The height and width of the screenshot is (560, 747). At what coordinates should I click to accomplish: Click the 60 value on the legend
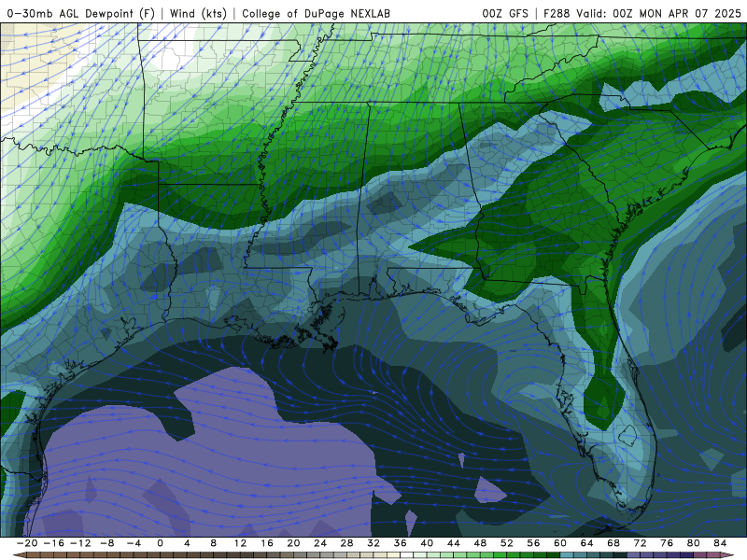pyautogui.click(x=560, y=543)
